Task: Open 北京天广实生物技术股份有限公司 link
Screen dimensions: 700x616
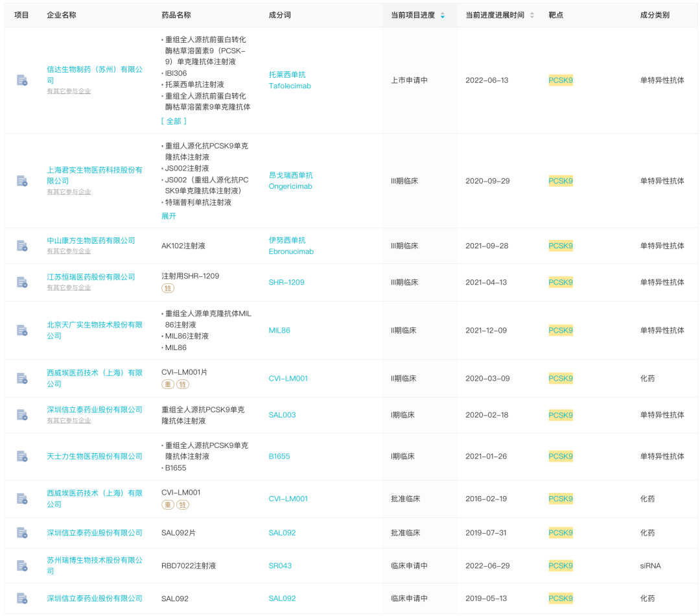Action: click(95, 330)
